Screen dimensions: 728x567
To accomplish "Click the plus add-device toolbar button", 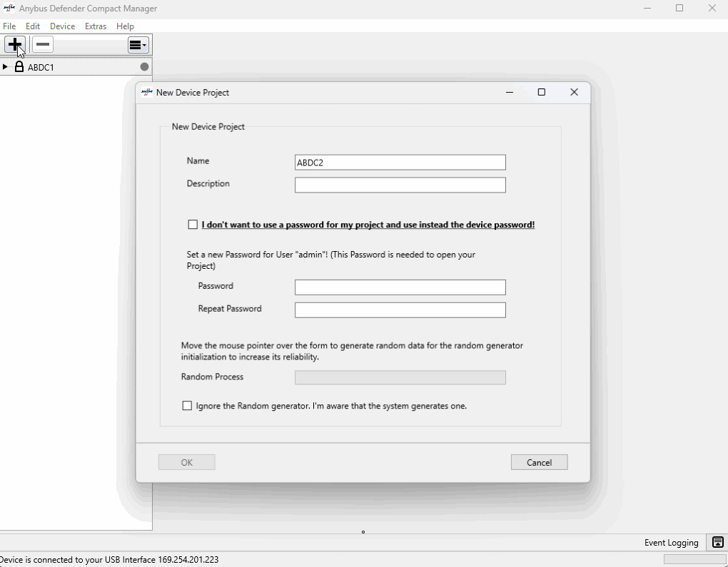I will (x=15, y=44).
